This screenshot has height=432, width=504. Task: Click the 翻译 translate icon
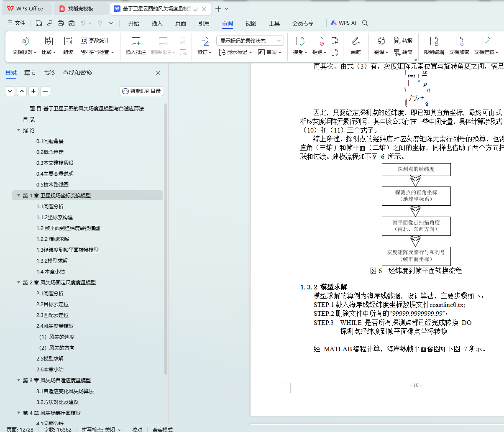click(x=381, y=41)
